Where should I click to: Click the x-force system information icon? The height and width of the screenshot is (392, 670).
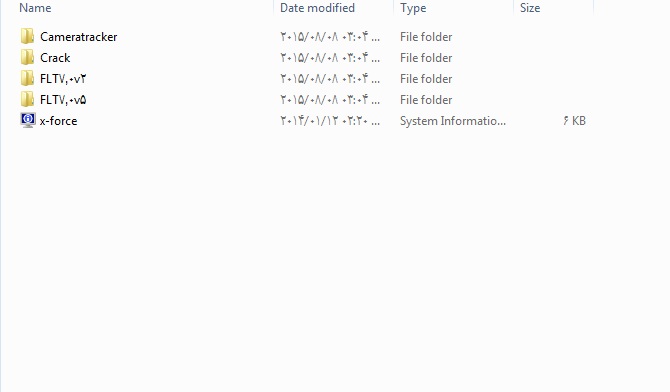[x=27, y=120]
